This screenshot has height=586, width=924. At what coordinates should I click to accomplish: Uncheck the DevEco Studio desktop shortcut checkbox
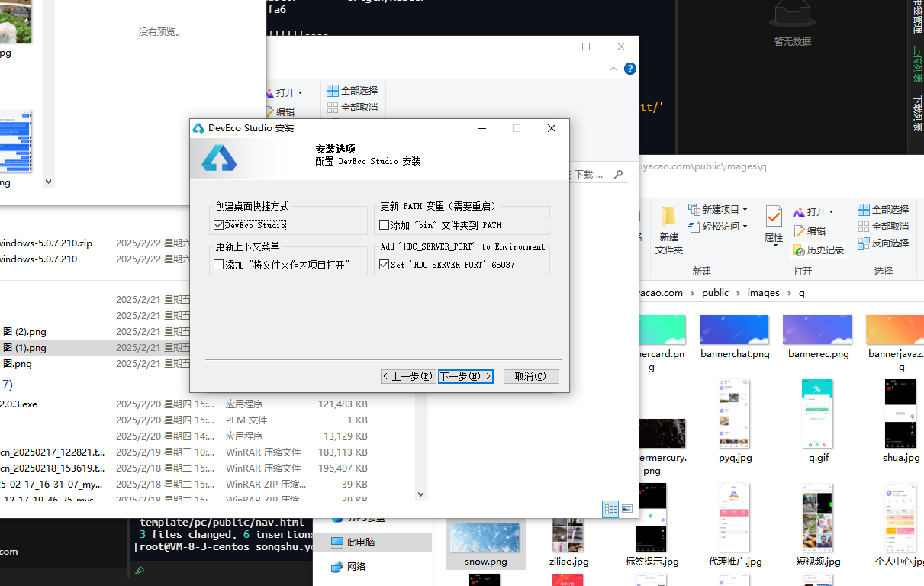217,225
